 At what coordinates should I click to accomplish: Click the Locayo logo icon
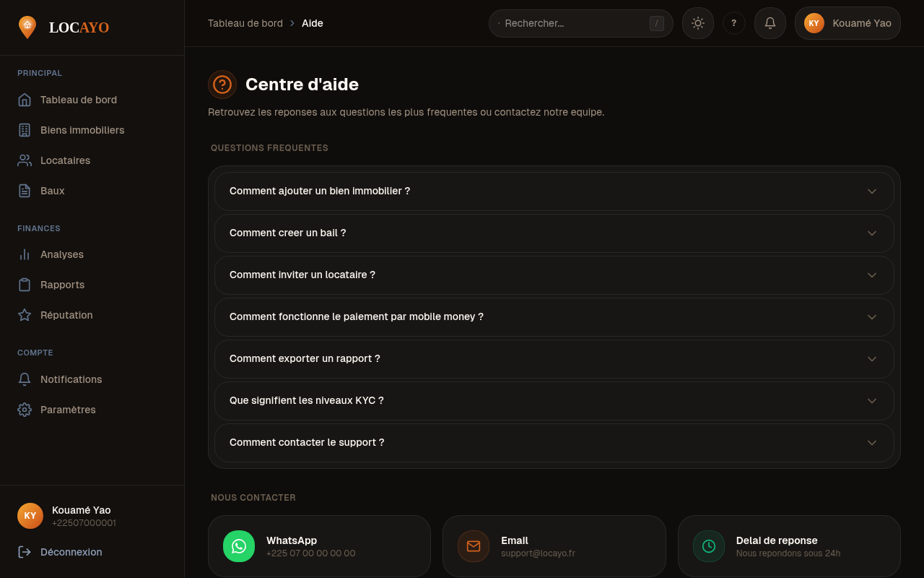[27, 27]
